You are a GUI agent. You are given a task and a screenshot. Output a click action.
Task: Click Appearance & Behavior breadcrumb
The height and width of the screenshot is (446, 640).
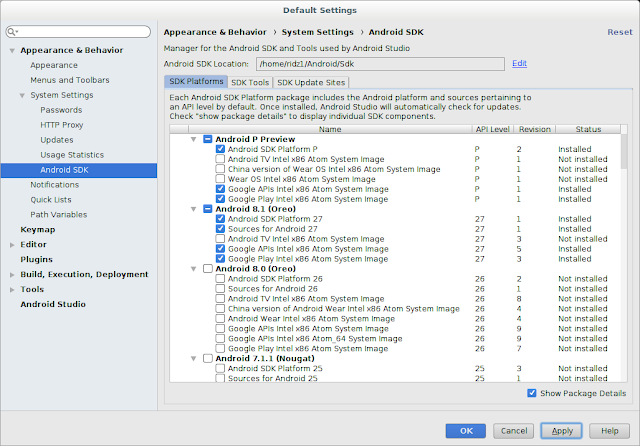click(x=215, y=32)
